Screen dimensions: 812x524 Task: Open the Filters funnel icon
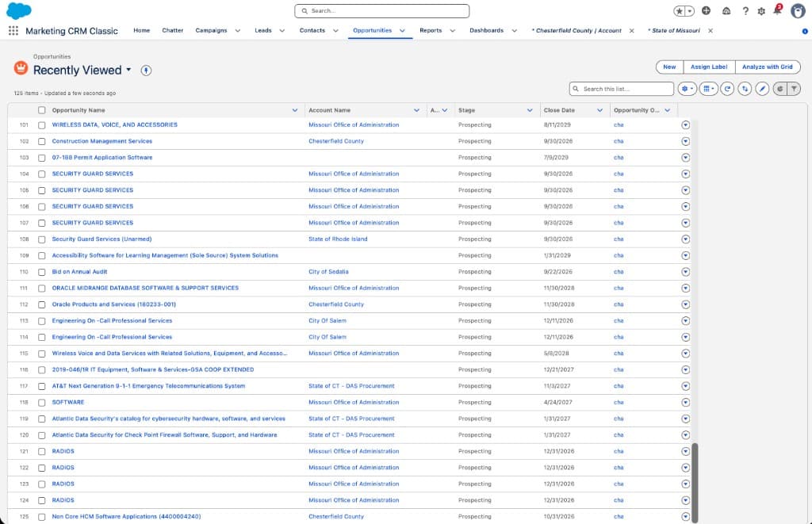click(794, 89)
